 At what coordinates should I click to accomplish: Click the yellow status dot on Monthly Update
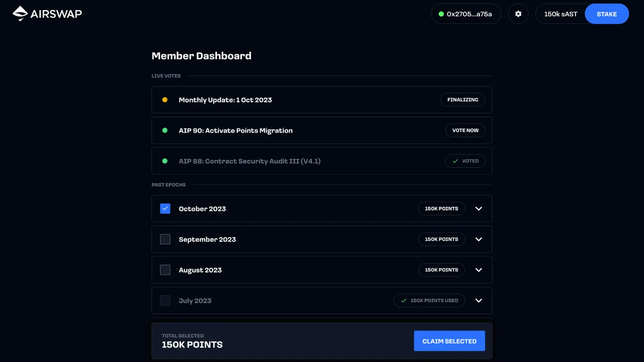(165, 100)
